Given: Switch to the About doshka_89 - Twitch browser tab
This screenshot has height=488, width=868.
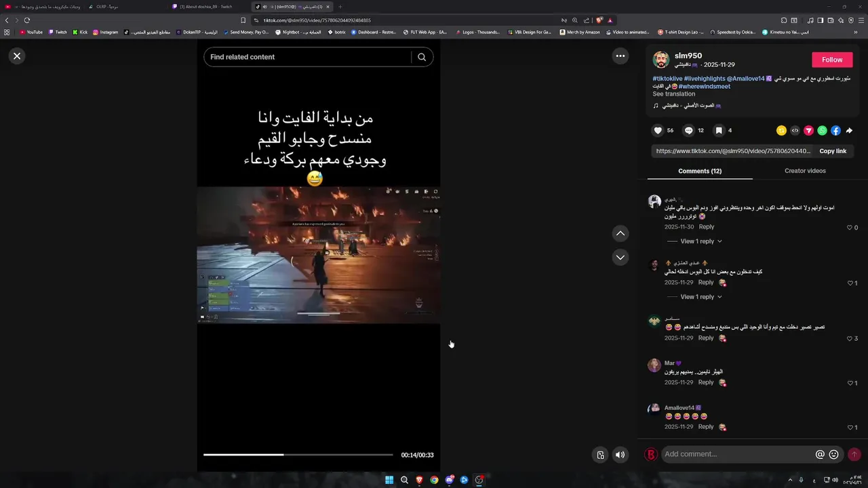Looking at the screenshot, I should 206,7.
